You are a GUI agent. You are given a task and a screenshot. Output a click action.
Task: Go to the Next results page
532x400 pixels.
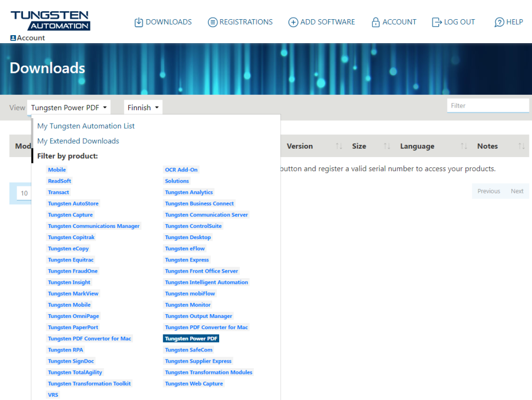coord(517,191)
